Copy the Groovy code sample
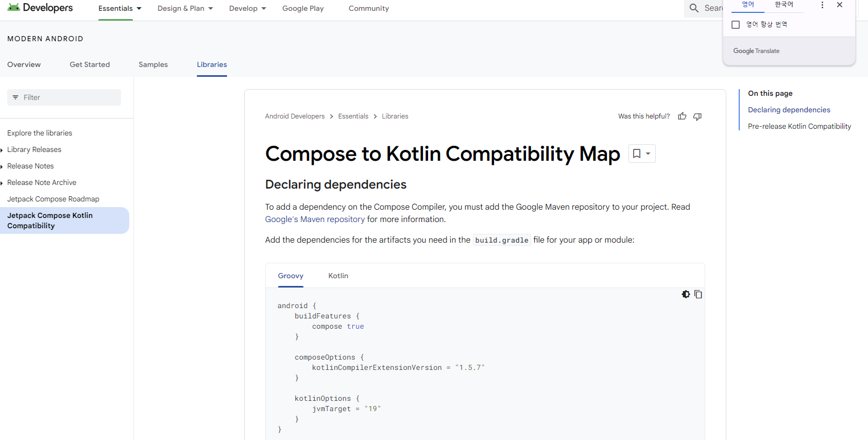The height and width of the screenshot is (440, 868). click(698, 294)
